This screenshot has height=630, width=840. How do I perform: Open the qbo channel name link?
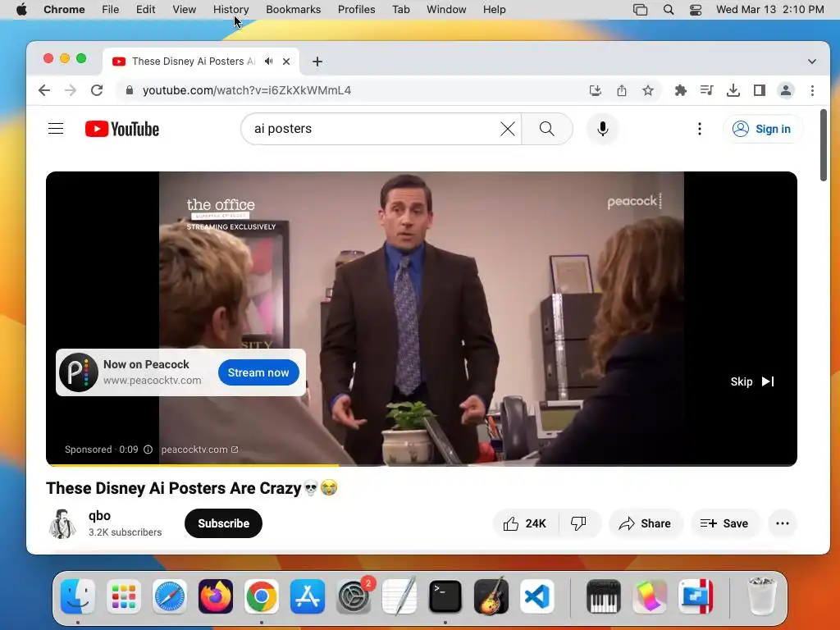pos(99,516)
